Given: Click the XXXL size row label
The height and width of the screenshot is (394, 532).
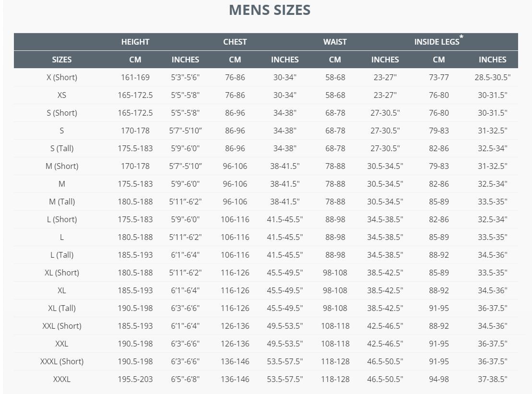Looking at the screenshot, I should click(x=62, y=379).
